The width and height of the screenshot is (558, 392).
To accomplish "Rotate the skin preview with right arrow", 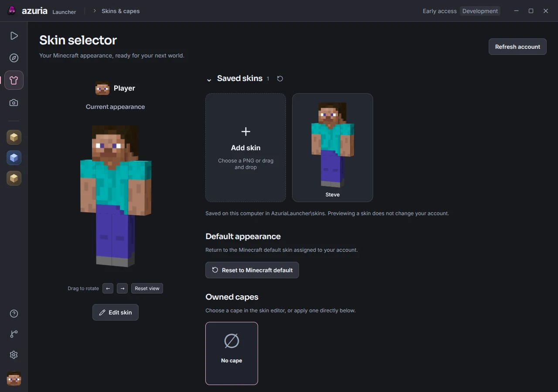I will [122, 288].
